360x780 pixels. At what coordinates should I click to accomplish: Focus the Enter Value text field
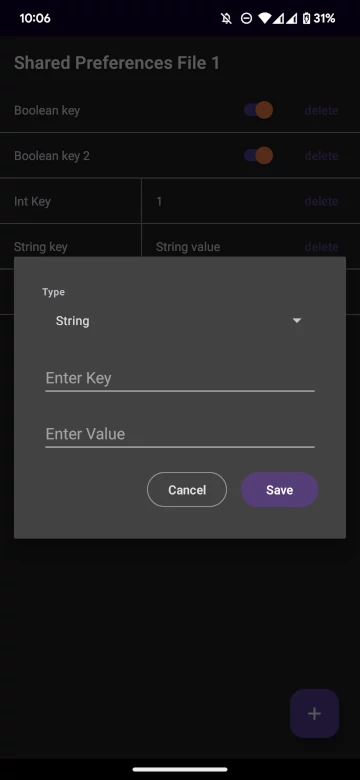click(x=180, y=434)
